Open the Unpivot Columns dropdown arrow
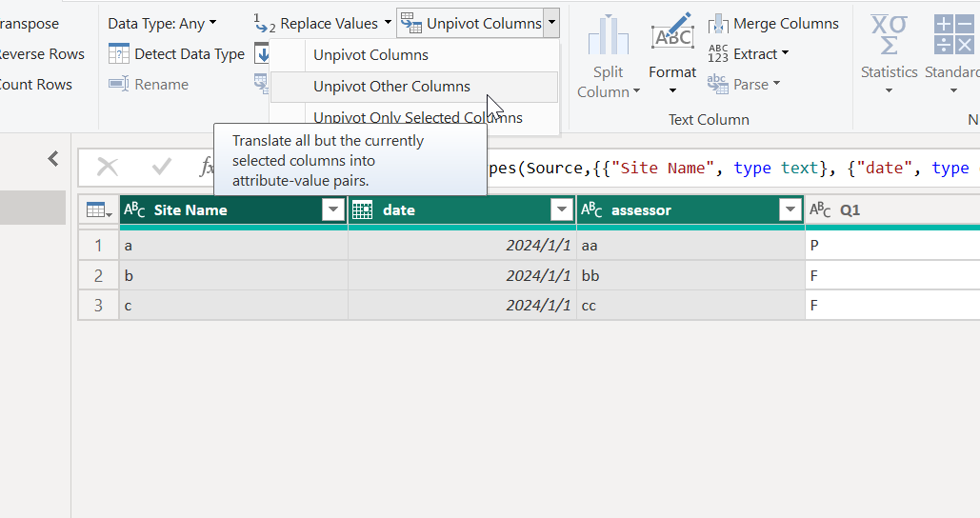Screen dimensions: 980x518 tap(551, 23)
